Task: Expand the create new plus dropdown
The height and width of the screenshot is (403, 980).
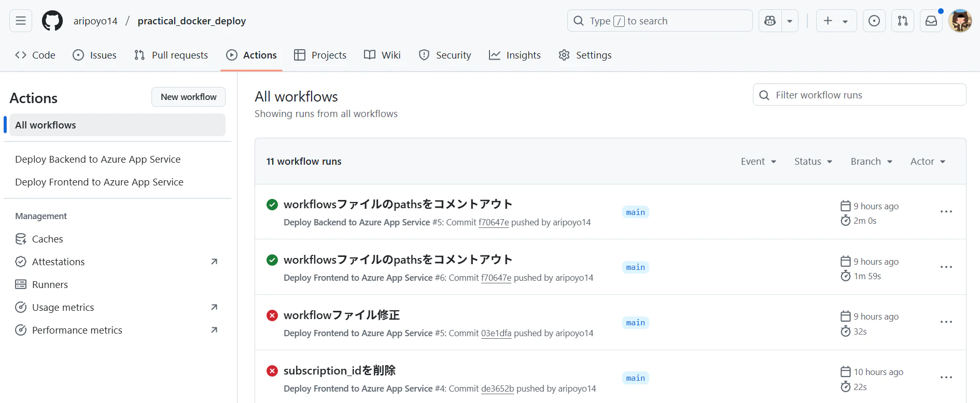Action: coord(836,21)
